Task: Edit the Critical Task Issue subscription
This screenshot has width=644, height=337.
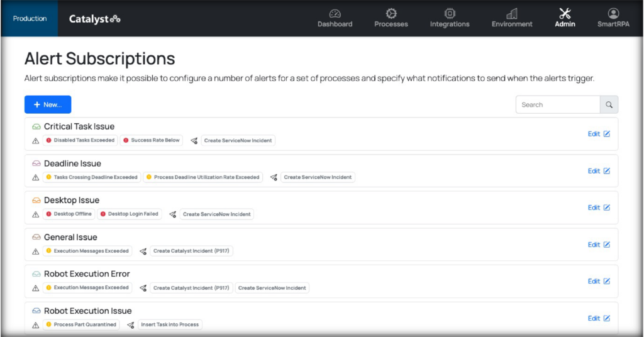Action: point(598,134)
